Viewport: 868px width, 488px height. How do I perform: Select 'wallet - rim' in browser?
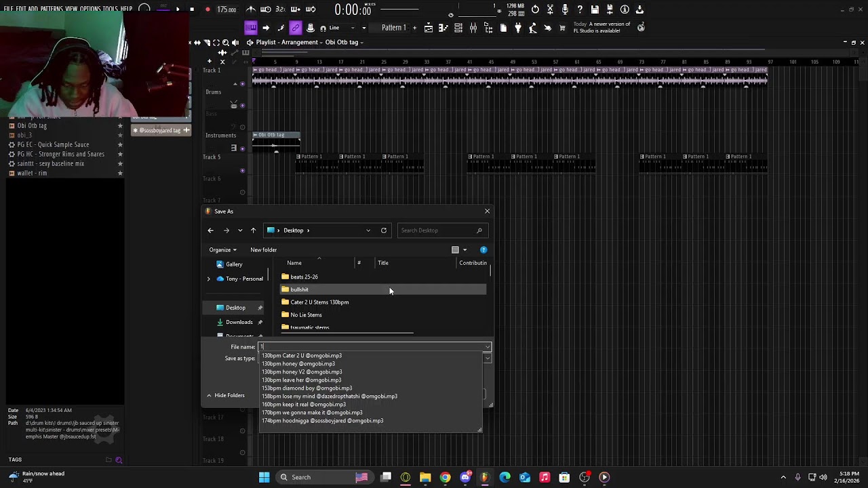[x=32, y=173]
